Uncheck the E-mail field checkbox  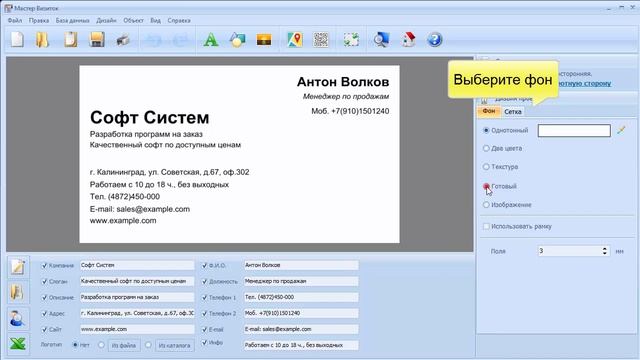point(204,329)
